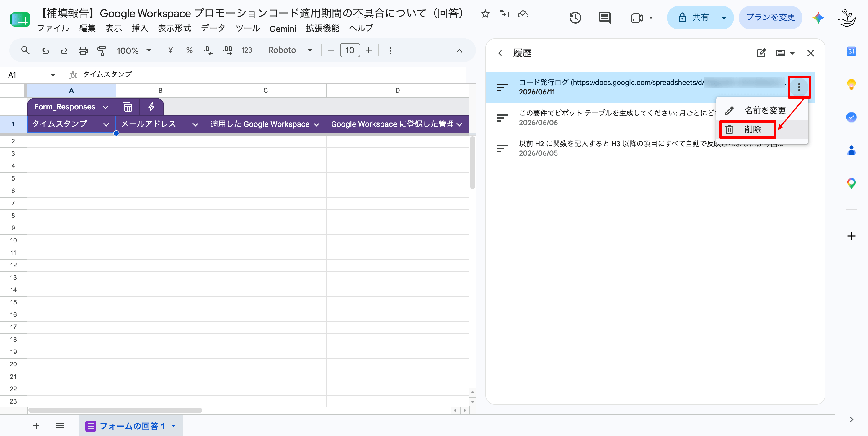Activate the paint format tool
The image size is (868, 436).
point(102,50)
